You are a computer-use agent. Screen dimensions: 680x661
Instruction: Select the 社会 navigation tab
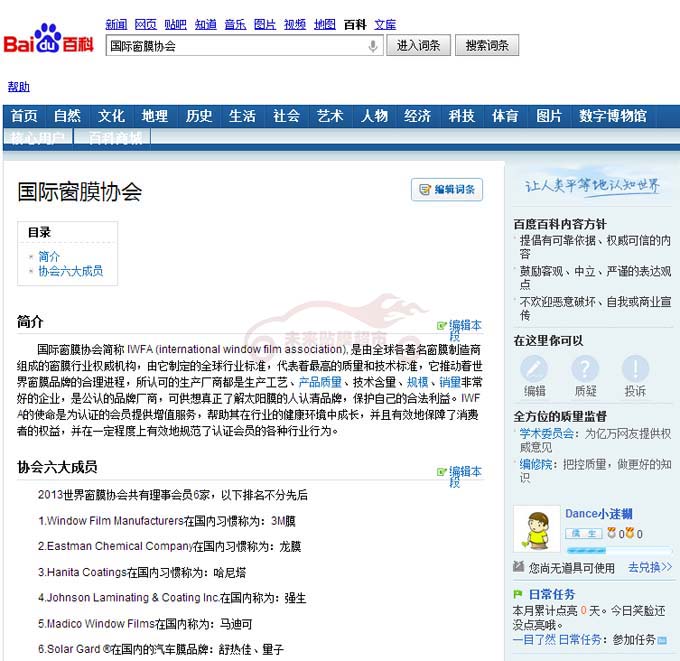pyautogui.click(x=286, y=116)
